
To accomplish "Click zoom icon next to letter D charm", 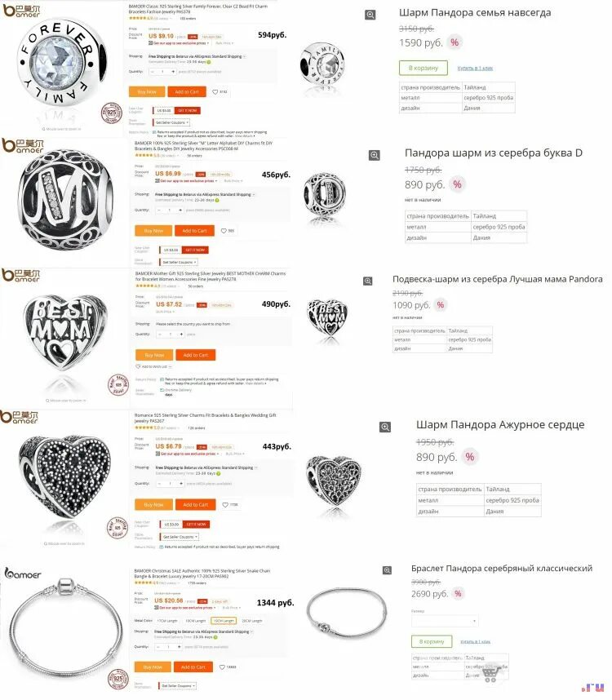I will (x=374, y=155).
